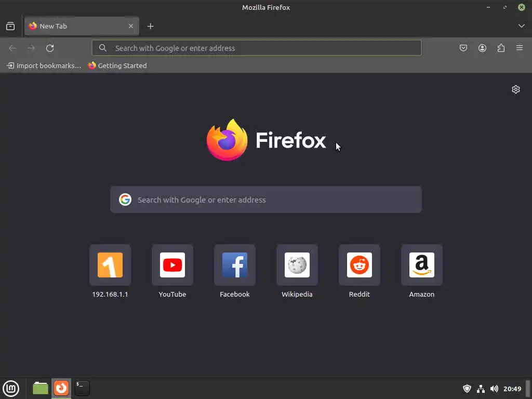Viewport: 532px width, 399px height.
Task: Click the Amazon label under its tile
Action: click(422, 294)
